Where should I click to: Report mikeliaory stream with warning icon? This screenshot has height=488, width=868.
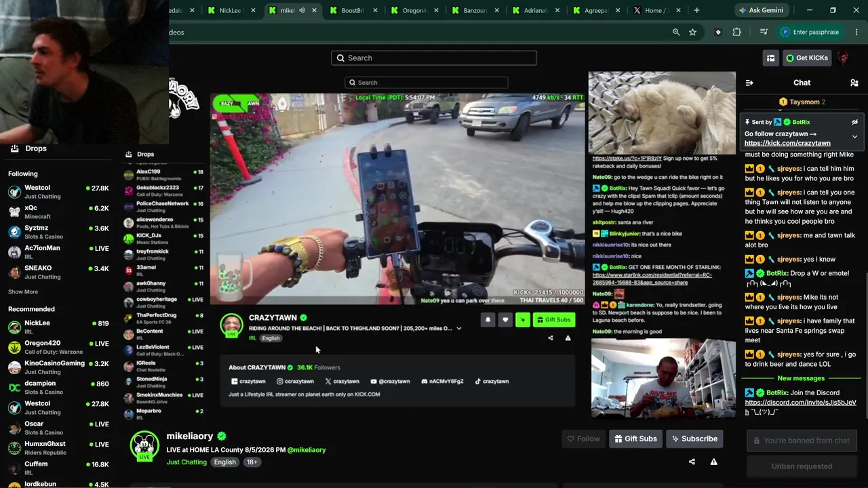coord(713,462)
